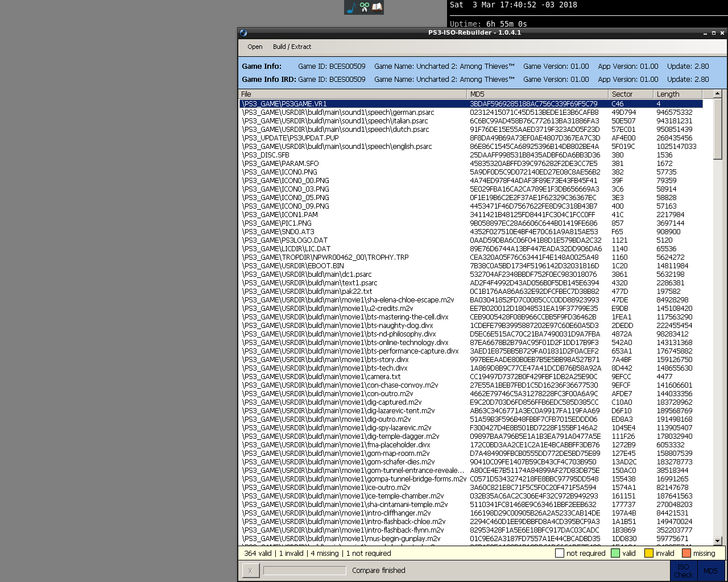
Task: Select the PS3_DISC.SFB file row
Action: click(471, 155)
